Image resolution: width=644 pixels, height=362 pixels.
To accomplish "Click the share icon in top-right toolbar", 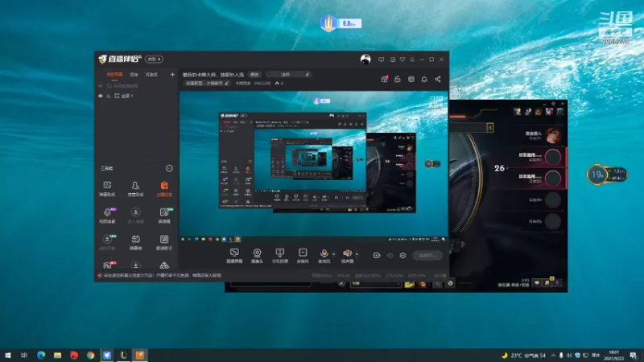I will point(438,79).
